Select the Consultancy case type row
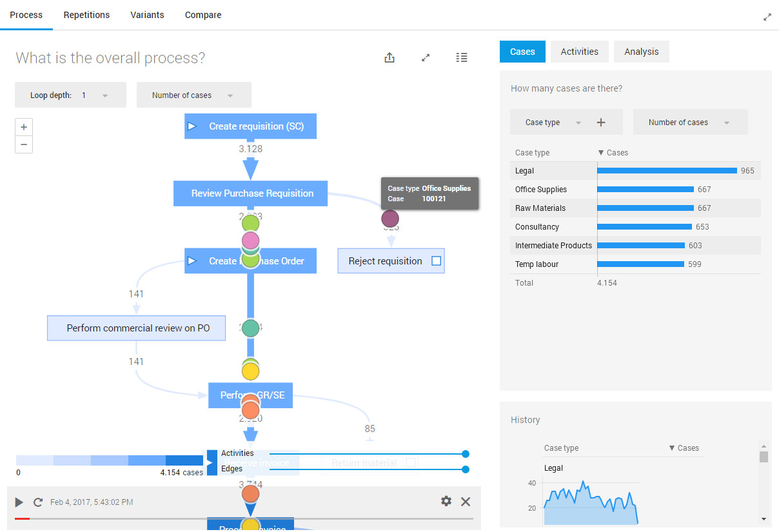 (x=635, y=227)
